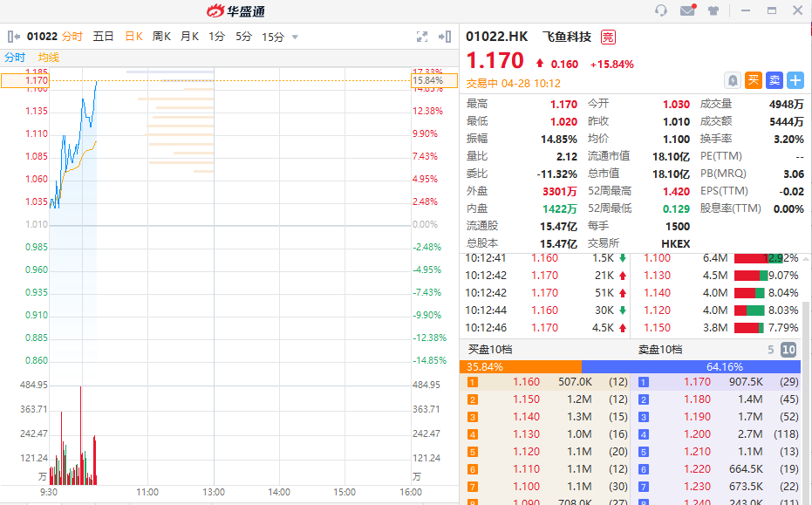Collapse the right quote panel icon

point(445,37)
